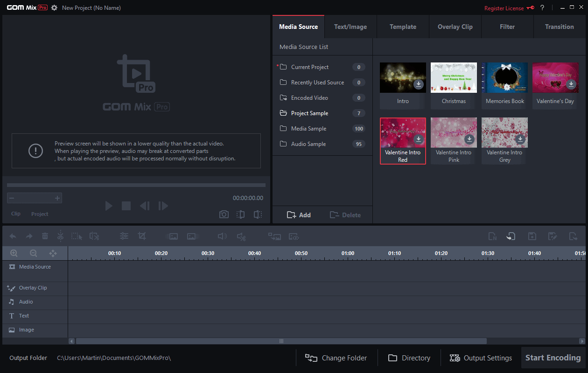Open the Media Sample folder
Image resolution: width=588 pixels, height=373 pixels.
click(322, 129)
